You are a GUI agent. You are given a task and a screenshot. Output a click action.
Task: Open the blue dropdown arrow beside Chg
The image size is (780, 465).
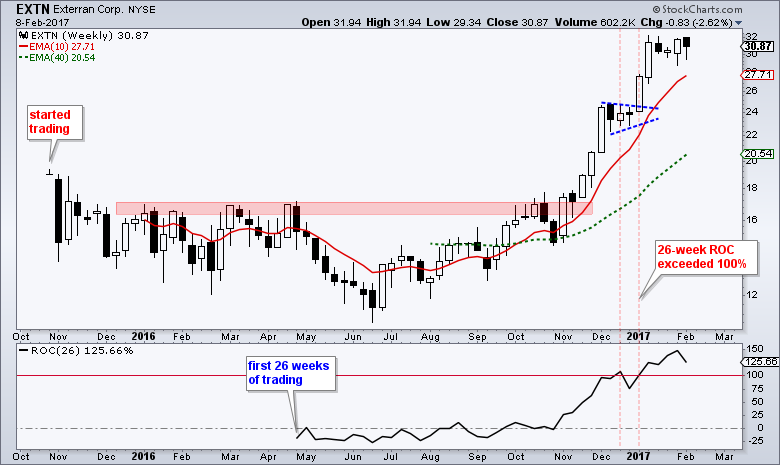coord(738,23)
